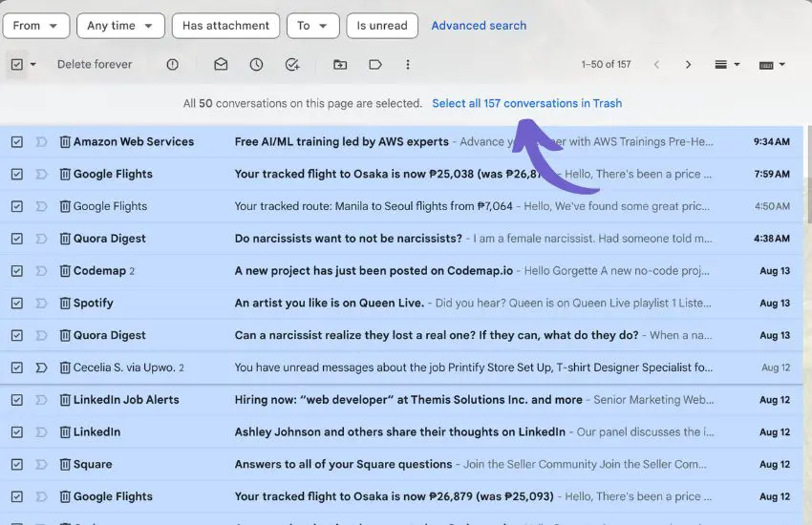
Task: Click the Mark as read envelope icon
Action: coord(221,64)
